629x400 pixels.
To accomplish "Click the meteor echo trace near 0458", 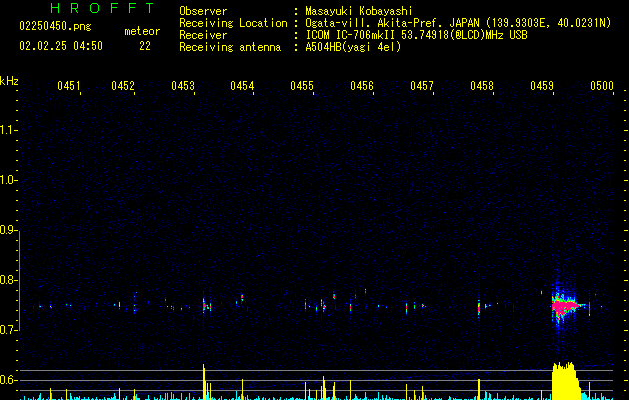I will pyautogui.click(x=479, y=309).
